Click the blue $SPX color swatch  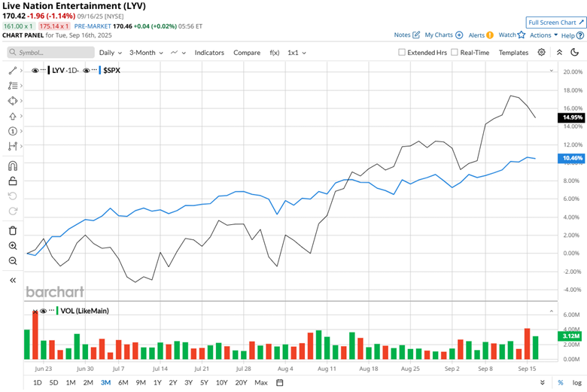tap(100, 71)
